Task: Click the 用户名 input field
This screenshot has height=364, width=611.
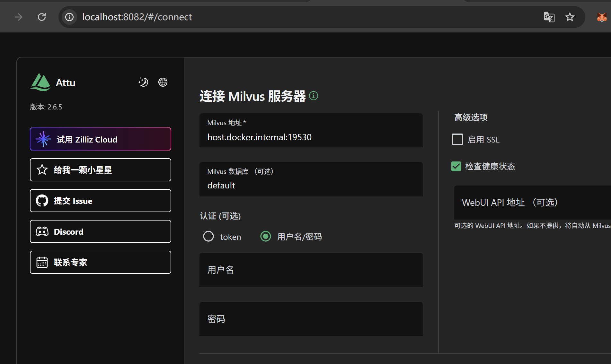Action: [311, 270]
